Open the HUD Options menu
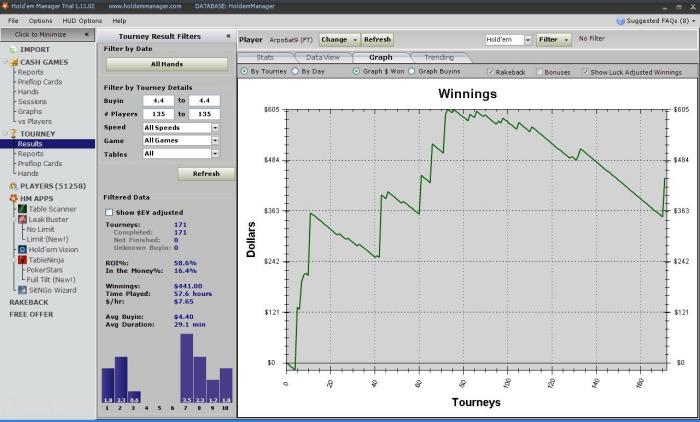700x422 pixels. click(x=82, y=21)
